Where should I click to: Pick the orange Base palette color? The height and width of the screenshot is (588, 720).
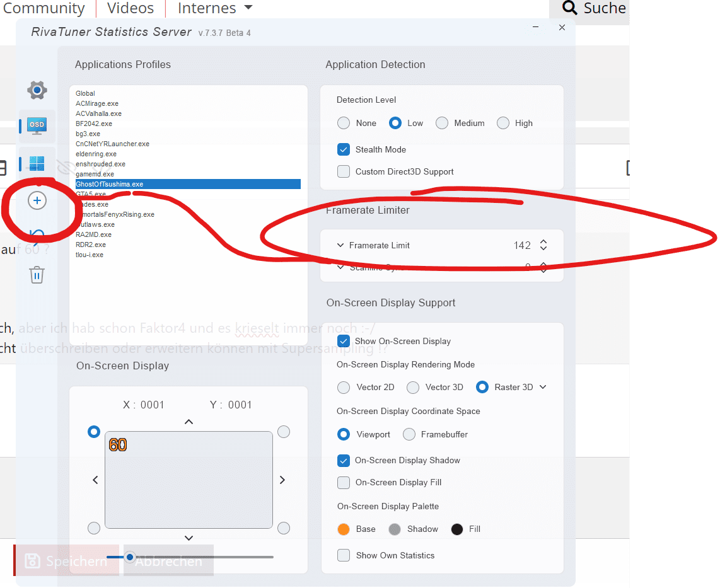tap(344, 529)
